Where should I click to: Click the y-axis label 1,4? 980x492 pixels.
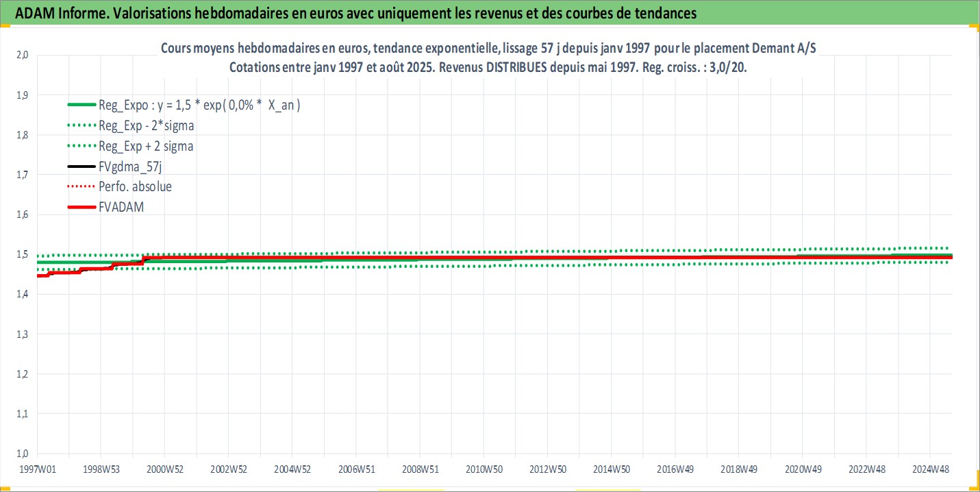point(21,294)
